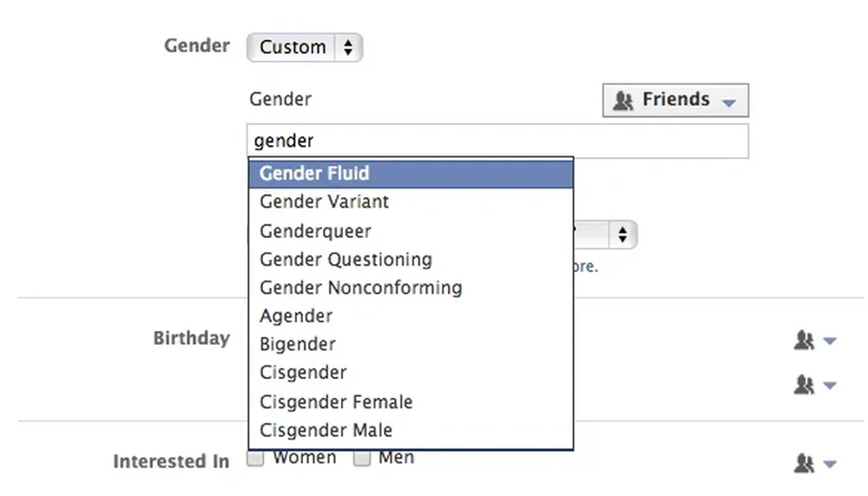Viewport: 868px width, 496px height.
Task: Click the gender text input field
Action: tap(497, 141)
